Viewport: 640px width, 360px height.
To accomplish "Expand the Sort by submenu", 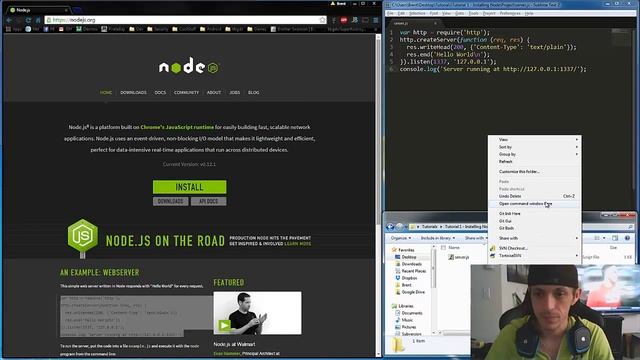I will (534, 147).
